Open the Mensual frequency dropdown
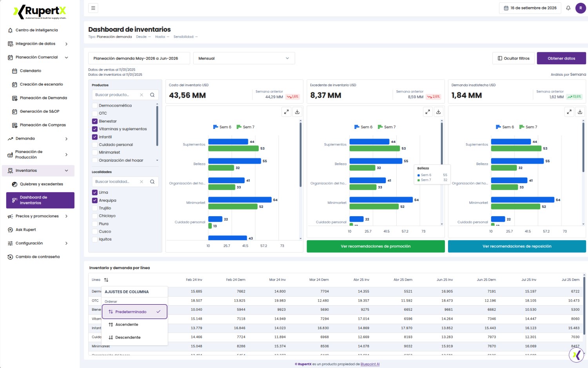Viewport: 588px width, 368px height. click(x=244, y=58)
